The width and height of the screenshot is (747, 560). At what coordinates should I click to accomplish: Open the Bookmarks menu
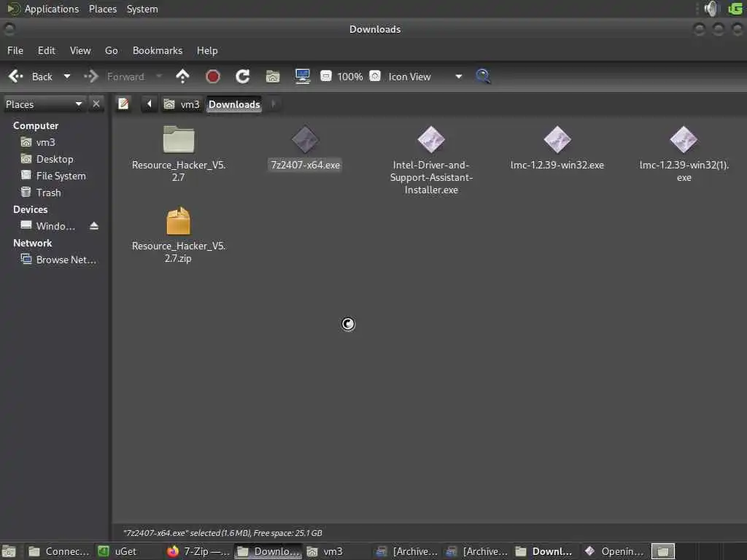[158, 50]
